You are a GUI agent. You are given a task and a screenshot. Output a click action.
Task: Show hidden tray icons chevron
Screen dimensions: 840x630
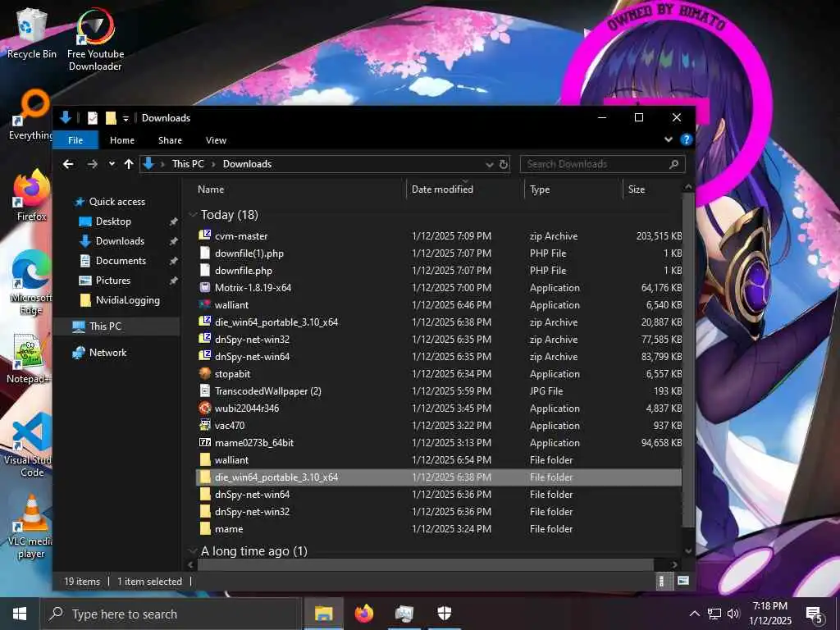click(x=694, y=614)
